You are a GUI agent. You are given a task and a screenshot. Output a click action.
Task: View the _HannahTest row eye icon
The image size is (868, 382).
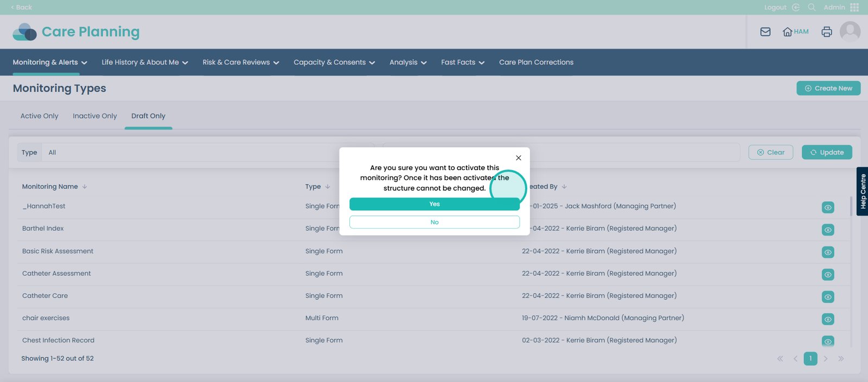point(827,208)
